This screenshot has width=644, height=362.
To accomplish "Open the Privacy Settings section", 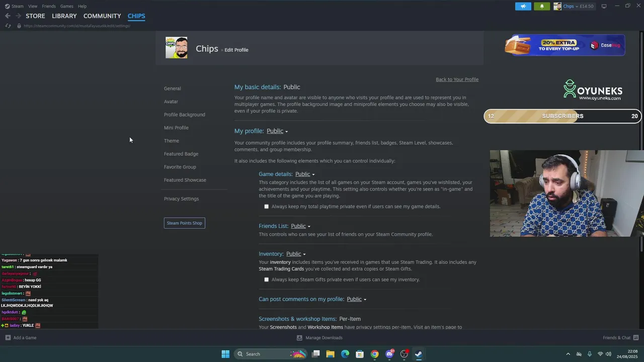I will 181,199.
